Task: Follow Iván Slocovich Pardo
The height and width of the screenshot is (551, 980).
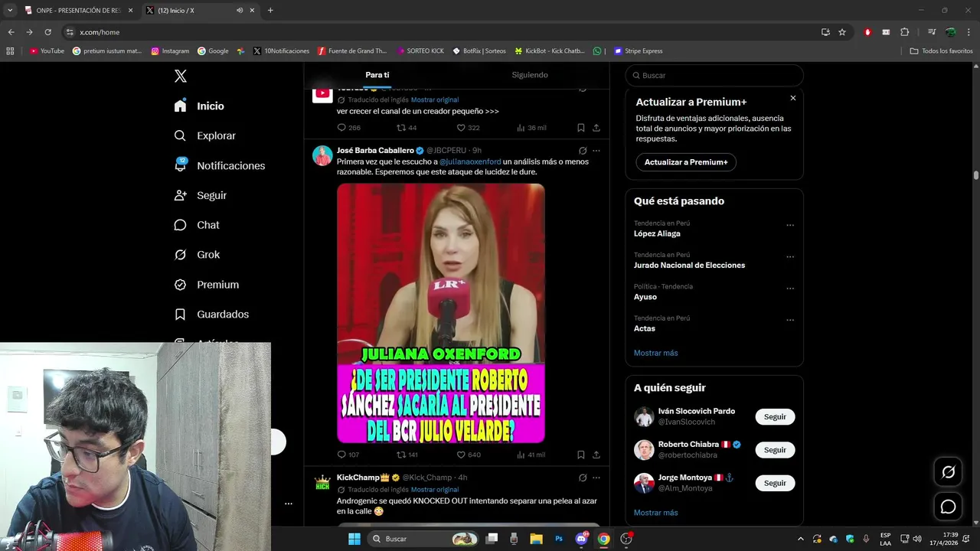Action: [775, 417]
